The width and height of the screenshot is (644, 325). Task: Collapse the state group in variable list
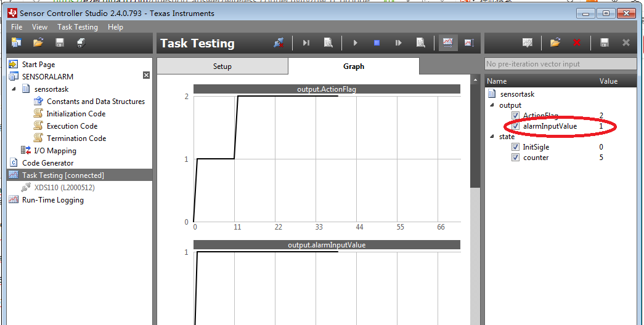[492, 137]
